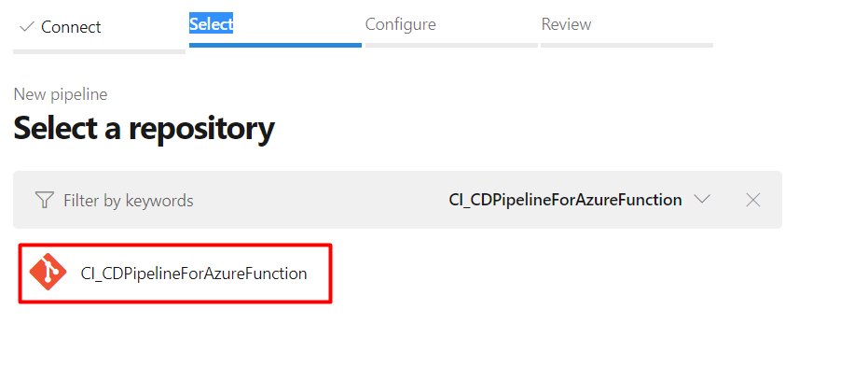Focus the Filter by keywords field
868x365 pixels.
click(x=129, y=201)
